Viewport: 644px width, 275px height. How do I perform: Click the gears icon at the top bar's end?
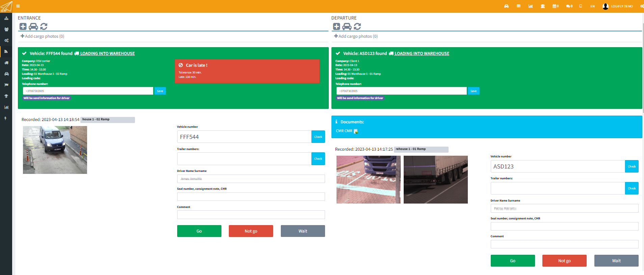(642, 6)
